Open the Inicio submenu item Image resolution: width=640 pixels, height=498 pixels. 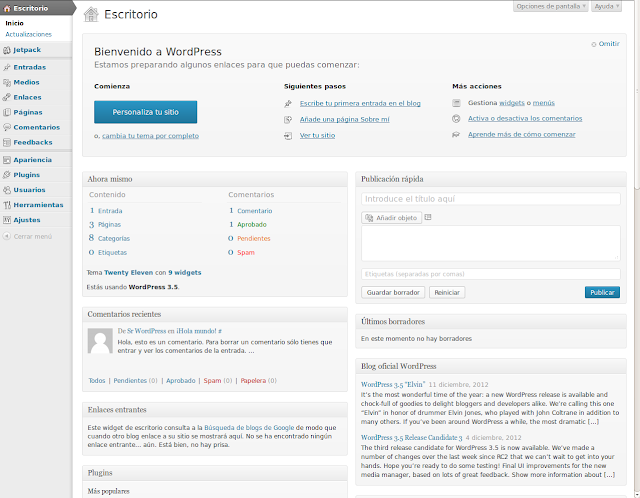[x=14, y=23]
